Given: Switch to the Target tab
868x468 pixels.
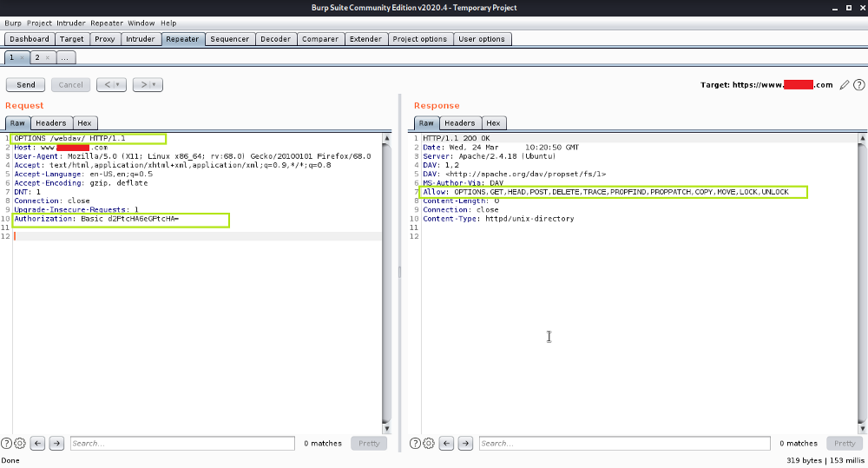Looking at the screenshot, I should pos(71,39).
